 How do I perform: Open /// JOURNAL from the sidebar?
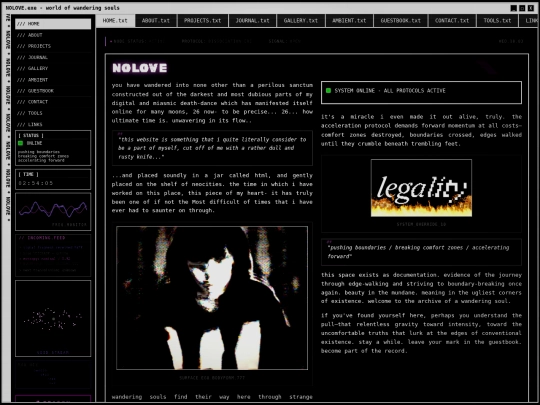coord(53,58)
